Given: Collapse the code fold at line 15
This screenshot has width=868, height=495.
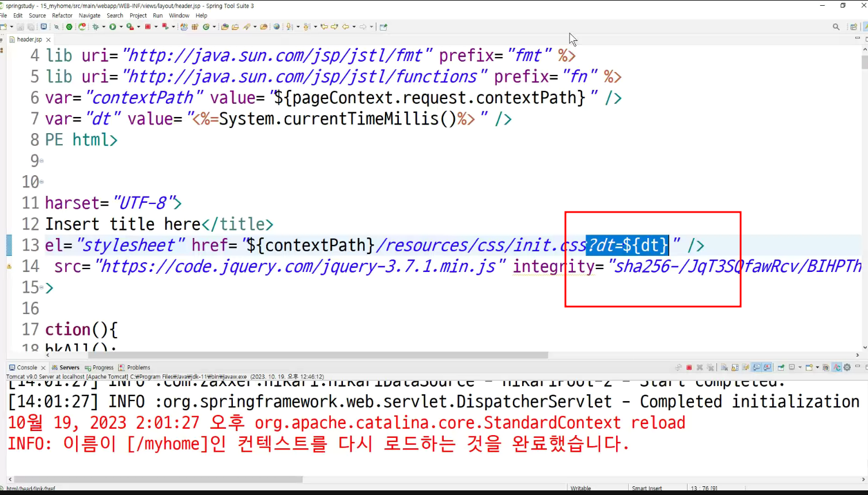Looking at the screenshot, I should tap(41, 287).
